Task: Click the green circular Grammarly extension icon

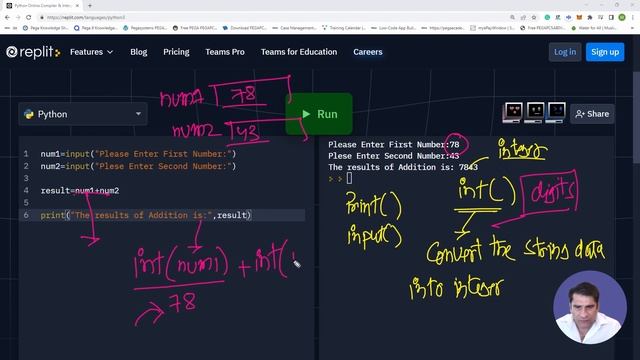Action: pos(547,18)
